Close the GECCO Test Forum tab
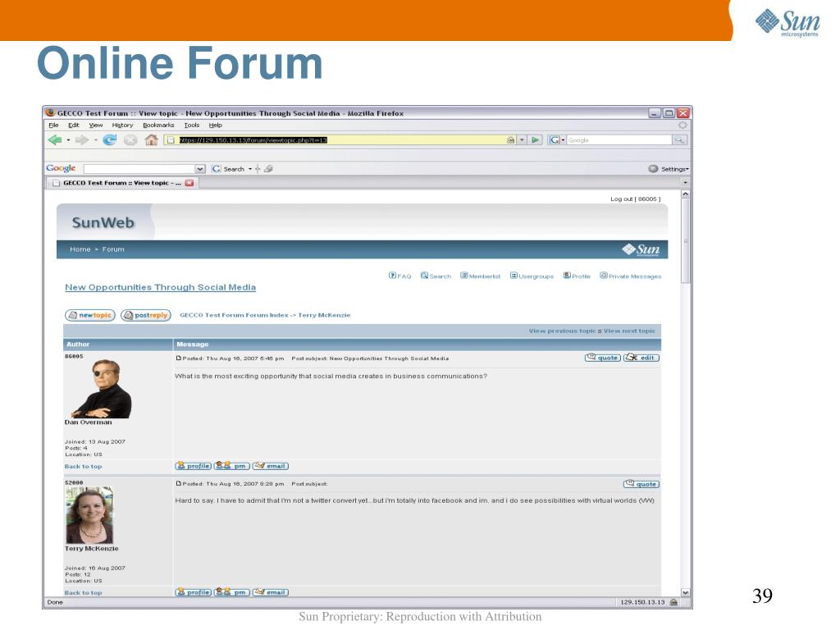Image resolution: width=840 pixels, height=630 pixels. pos(189,183)
